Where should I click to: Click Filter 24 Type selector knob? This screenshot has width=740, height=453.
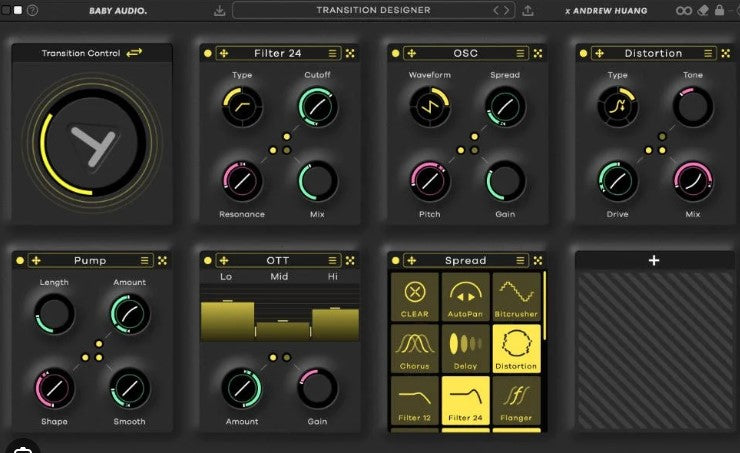pyautogui.click(x=242, y=107)
